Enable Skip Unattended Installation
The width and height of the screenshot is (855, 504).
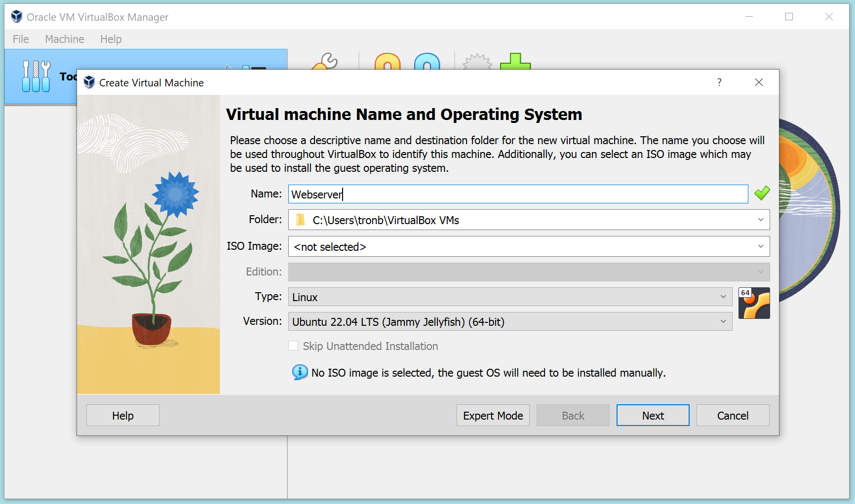[x=294, y=346]
